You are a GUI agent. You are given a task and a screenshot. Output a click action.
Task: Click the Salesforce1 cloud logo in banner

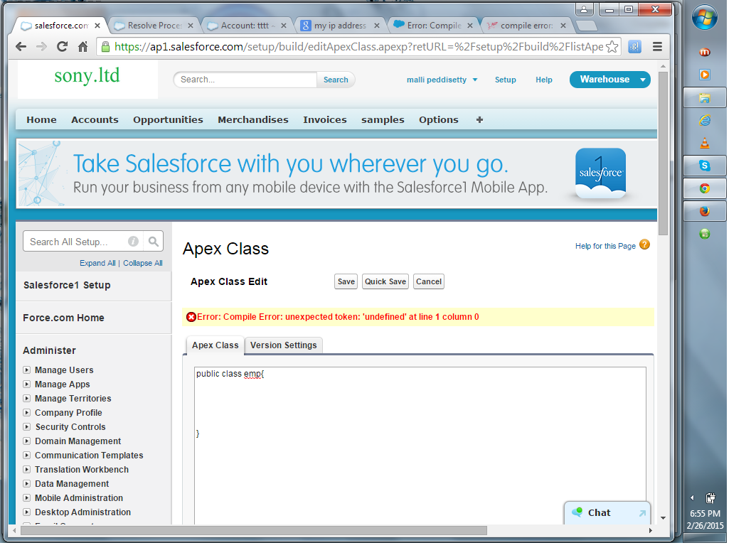coord(600,173)
